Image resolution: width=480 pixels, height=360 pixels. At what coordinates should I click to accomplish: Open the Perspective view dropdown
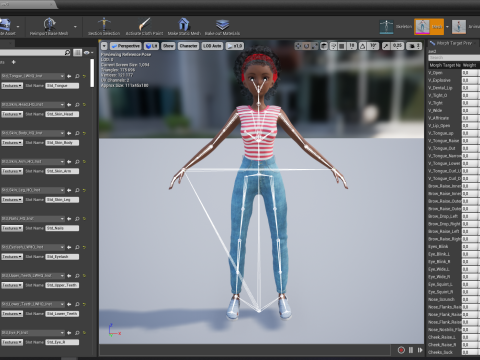coord(125,46)
